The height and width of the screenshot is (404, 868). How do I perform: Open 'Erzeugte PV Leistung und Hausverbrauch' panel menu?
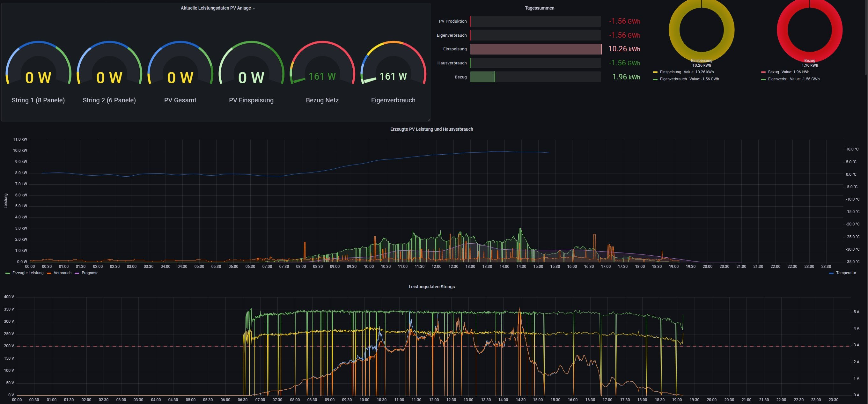tap(431, 129)
